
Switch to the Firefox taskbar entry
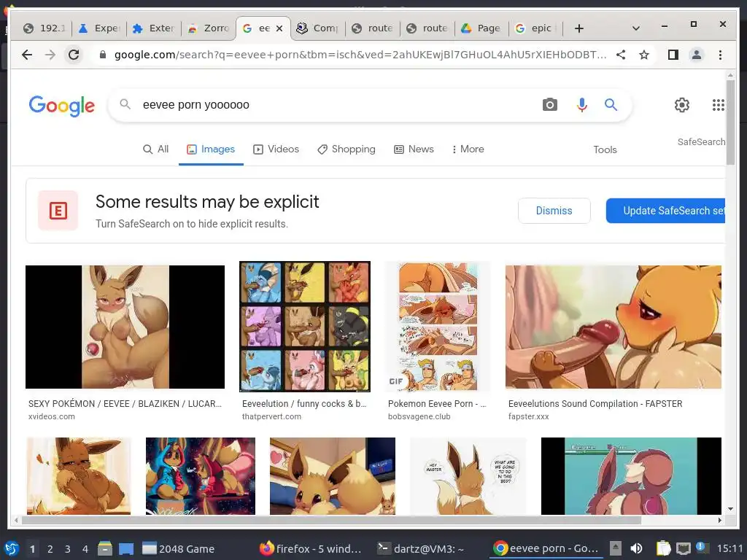(311, 548)
